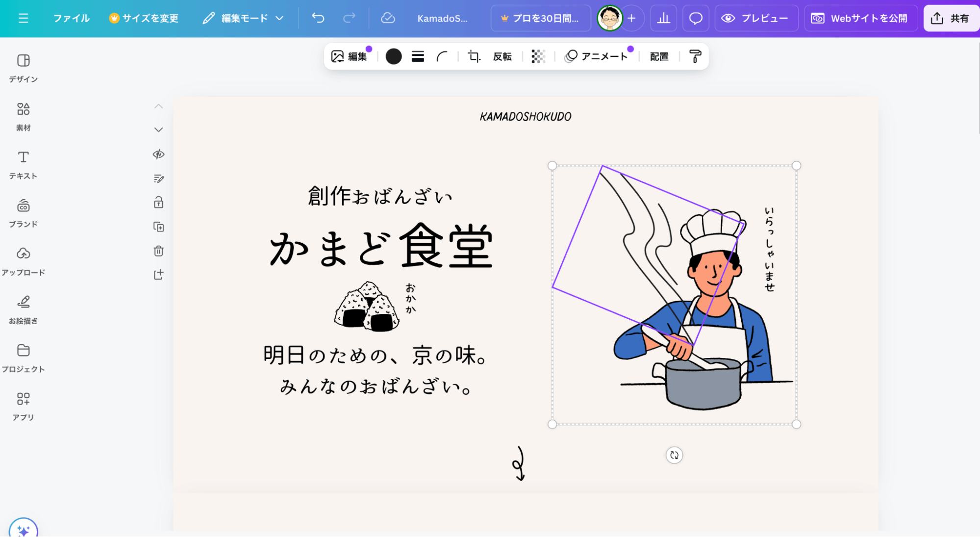Click the downward chevron below it

[x=158, y=129]
